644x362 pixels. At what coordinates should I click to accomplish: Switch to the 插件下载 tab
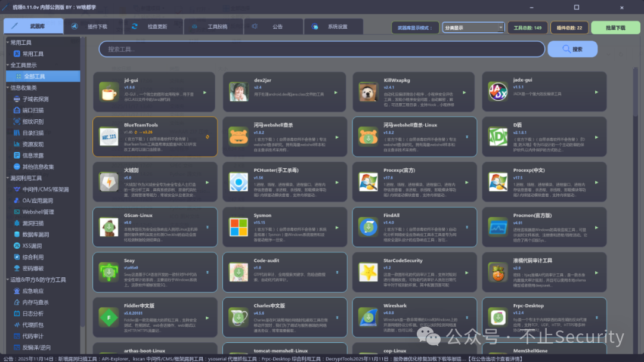coord(94,26)
